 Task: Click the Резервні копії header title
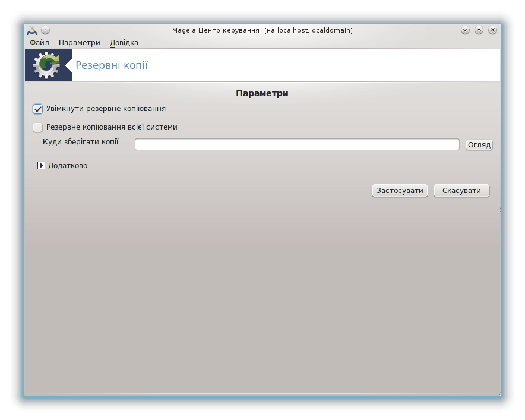[x=112, y=65]
